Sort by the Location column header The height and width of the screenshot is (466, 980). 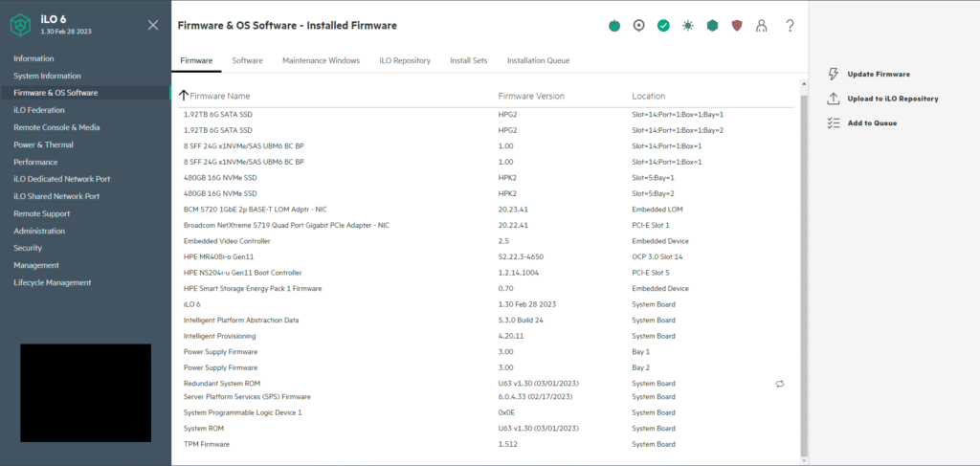(x=648, y=97)
